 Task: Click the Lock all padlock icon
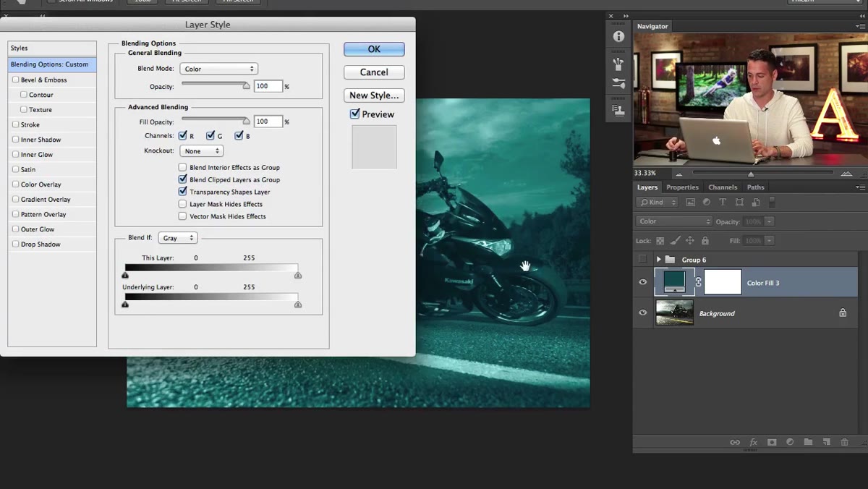coord(705,240)
